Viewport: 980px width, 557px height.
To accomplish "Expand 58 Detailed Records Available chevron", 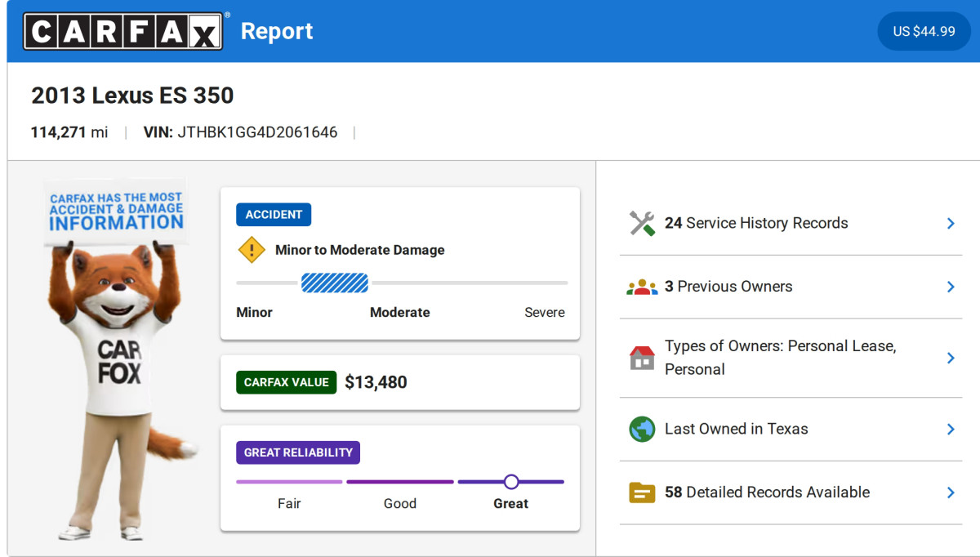I will coord(951,492).
